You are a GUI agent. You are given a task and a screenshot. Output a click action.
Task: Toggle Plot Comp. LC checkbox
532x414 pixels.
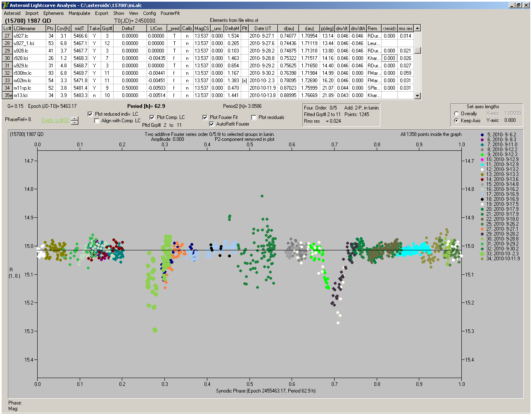pos(152,117)
